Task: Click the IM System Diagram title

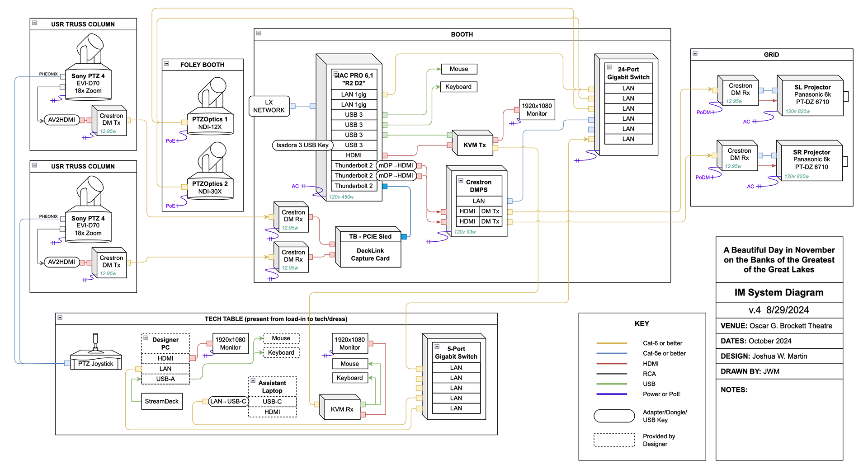Action: pos(779,292)
